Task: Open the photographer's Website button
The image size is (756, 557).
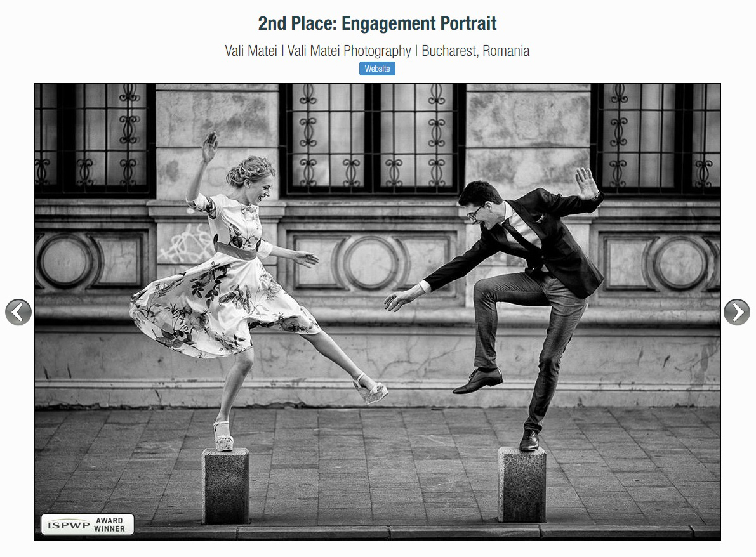Action: click(377, 69)
